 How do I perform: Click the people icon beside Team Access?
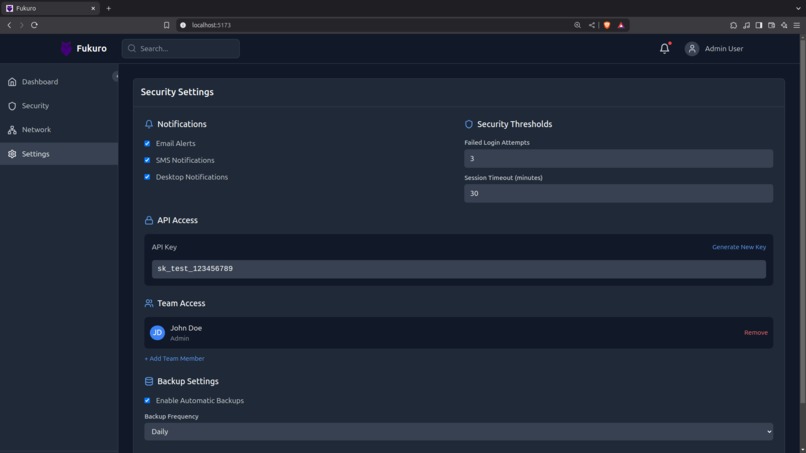pos(149,303)
